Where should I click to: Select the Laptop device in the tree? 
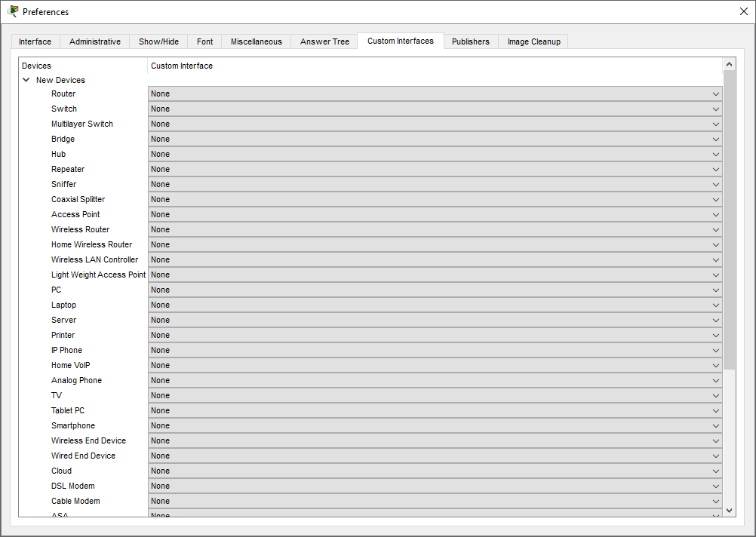63,305
